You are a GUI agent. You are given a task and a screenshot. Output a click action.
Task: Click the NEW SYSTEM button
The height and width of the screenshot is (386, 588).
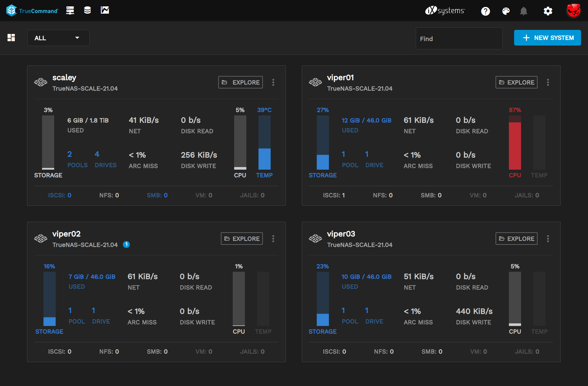(x=547, y=38)
